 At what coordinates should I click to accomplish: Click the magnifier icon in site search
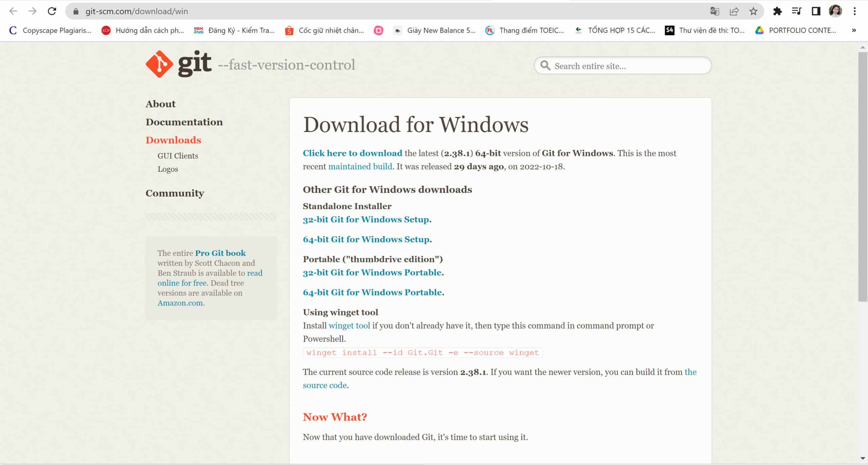click(x=545, y=65)
